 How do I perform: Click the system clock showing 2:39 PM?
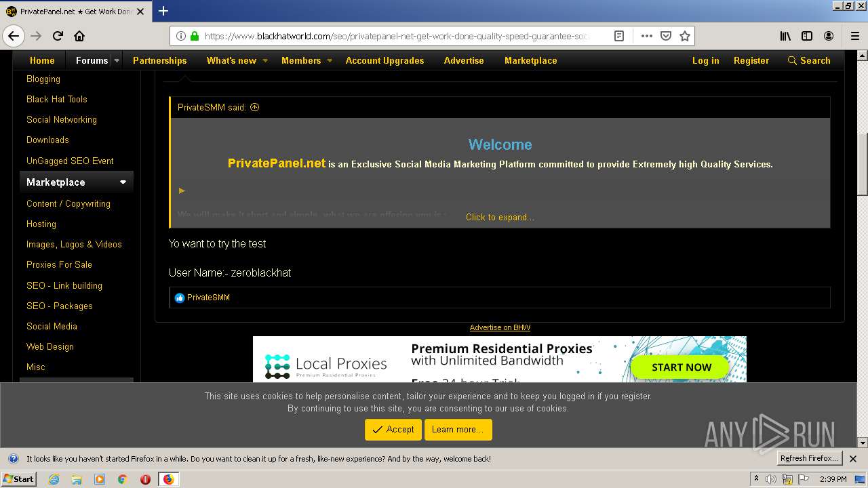[x=833, y=479]
